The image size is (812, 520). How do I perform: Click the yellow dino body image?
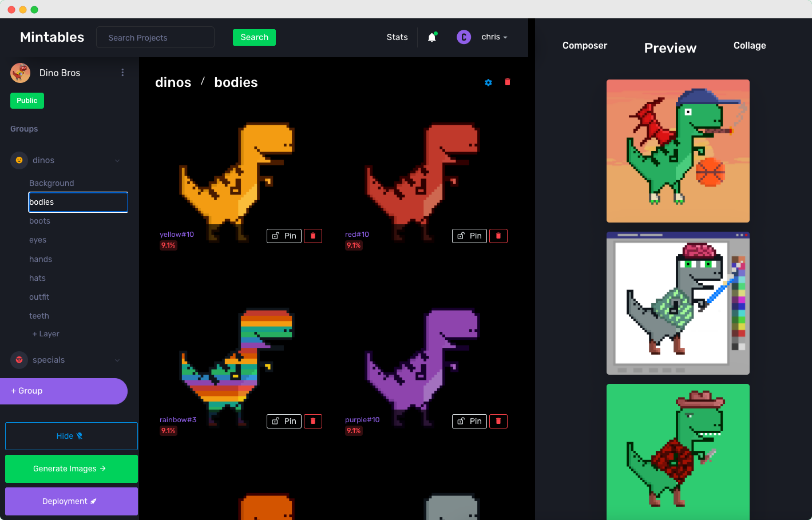(x=237, y=182)
